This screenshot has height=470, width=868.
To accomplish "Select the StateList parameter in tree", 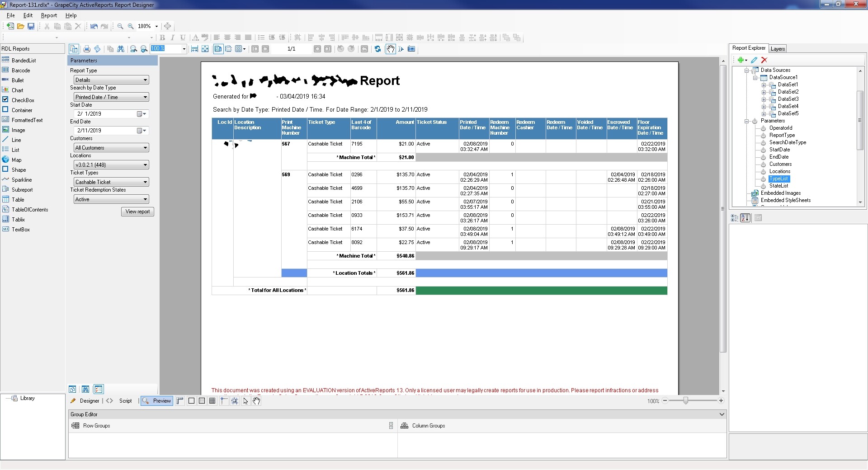I will 778,186.
